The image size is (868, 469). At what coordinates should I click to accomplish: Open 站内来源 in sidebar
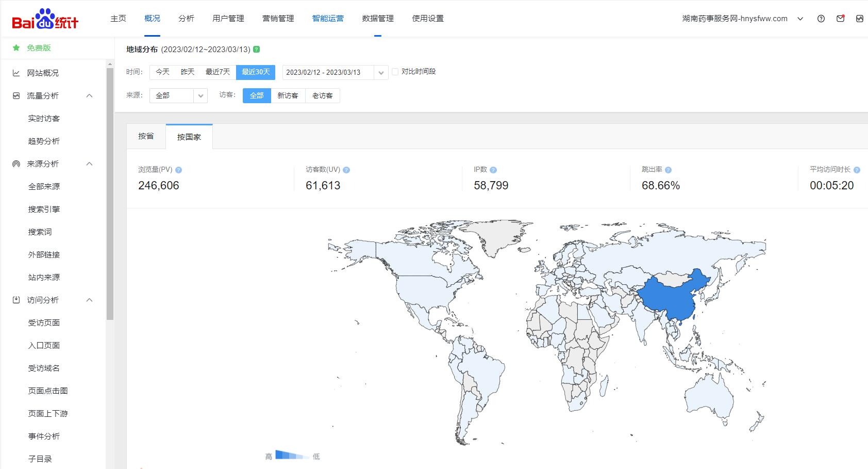(x=44, y=278)
